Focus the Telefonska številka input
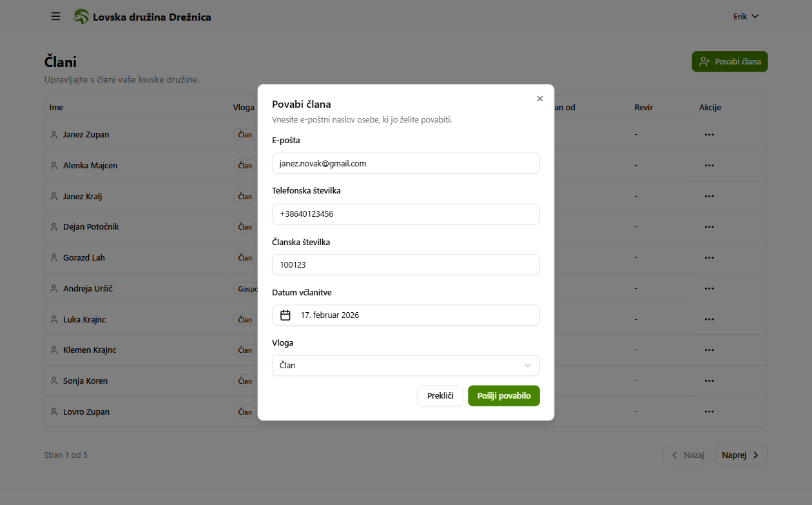 pos(405,214)
